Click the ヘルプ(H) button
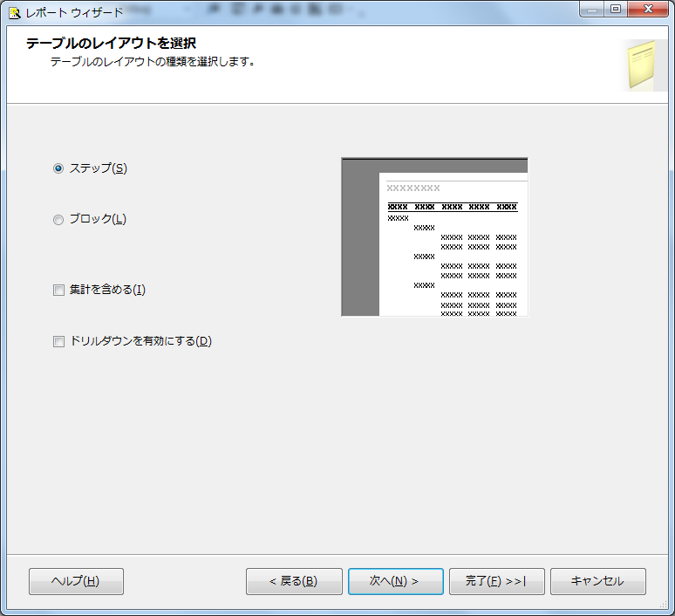The height and width of the screenshot is (616, 675). pos(76,581)
